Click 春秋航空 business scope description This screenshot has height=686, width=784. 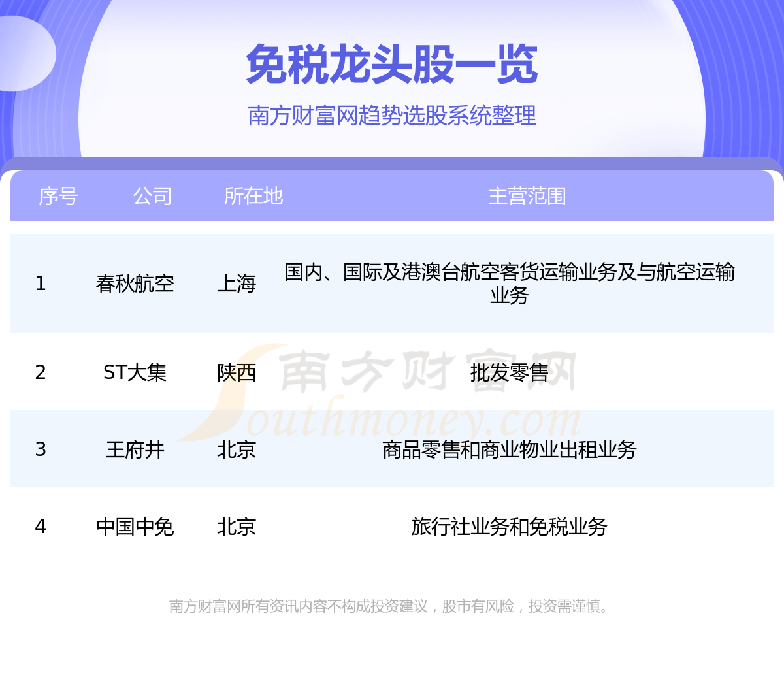point(510,284)
